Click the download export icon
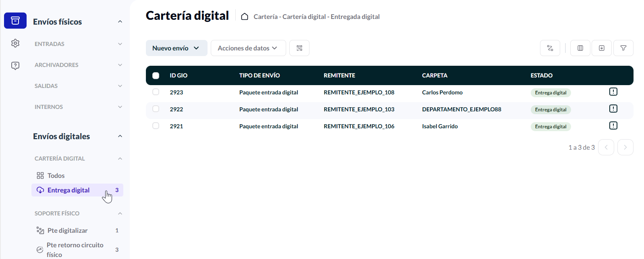The width and height of the screenshot is (644, 259). [x=602, y=48]
